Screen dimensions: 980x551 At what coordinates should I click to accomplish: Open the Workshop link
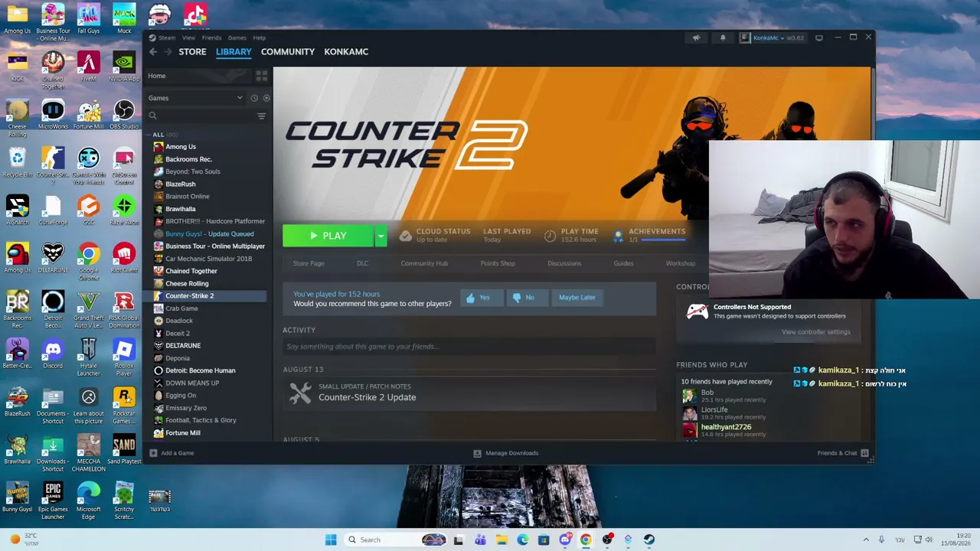coord(681,263)
